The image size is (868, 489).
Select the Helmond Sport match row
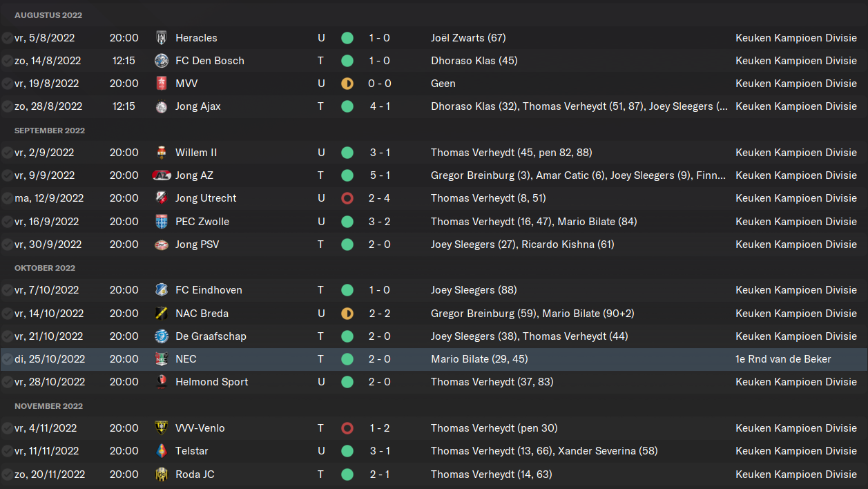434,382
